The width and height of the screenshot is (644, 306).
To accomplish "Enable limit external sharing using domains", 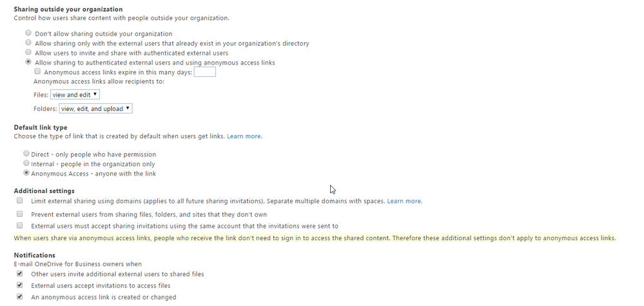I will 19,201.
